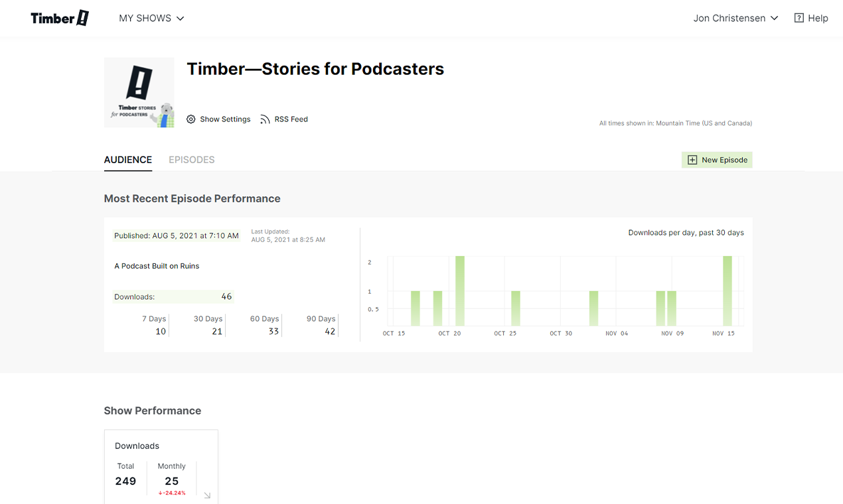Open the RSS Feed link
This screenshot has height=504, width=843.
coord(291,119)
